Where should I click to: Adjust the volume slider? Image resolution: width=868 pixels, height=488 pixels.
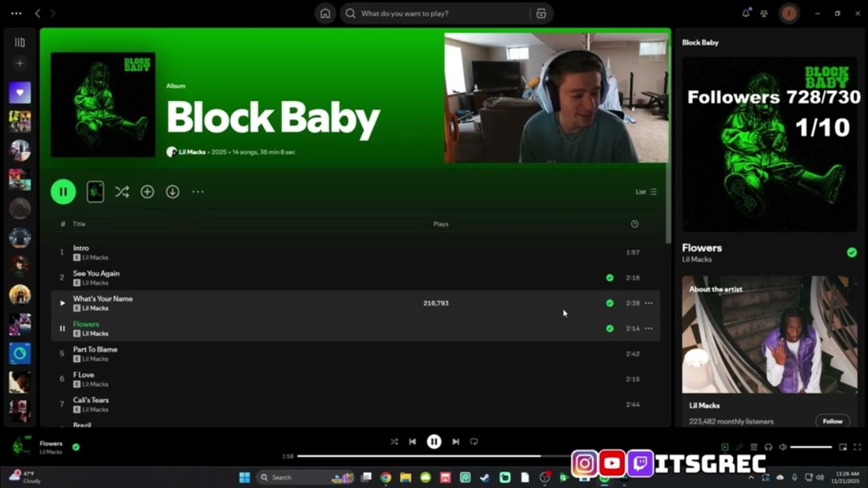point(811,447)
